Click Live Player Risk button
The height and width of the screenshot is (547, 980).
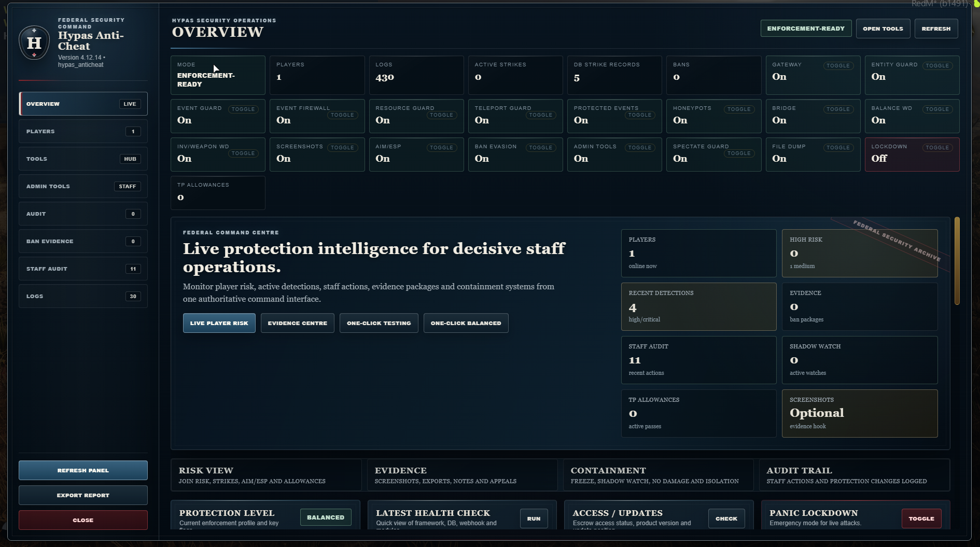click(x=219, y=323)
